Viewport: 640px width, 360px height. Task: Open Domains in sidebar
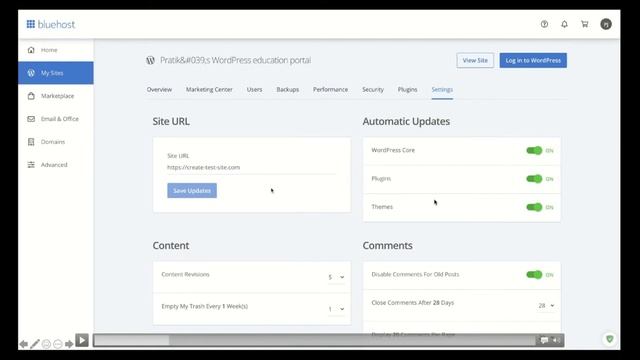pyautogui.click(x=56, y=142)
